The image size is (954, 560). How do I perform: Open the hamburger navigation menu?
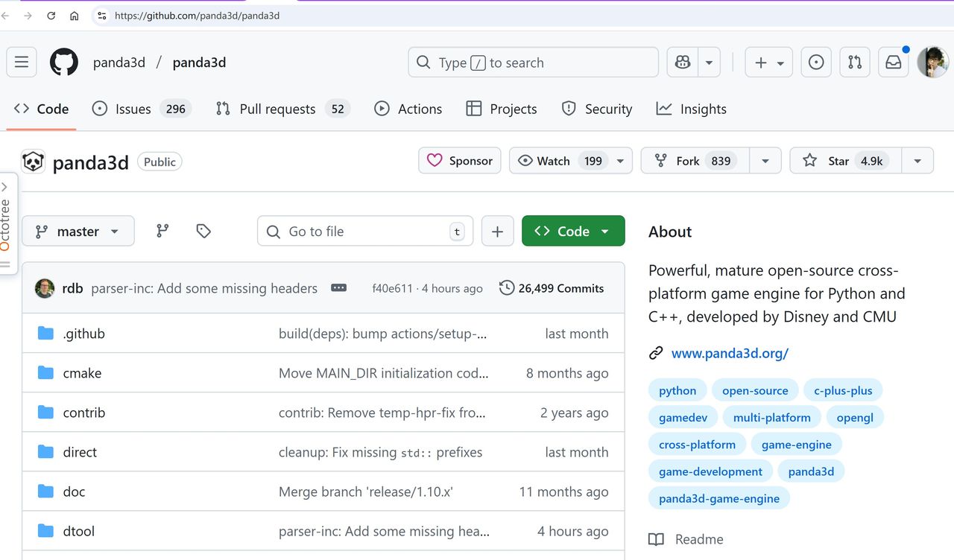coord(22,63)
